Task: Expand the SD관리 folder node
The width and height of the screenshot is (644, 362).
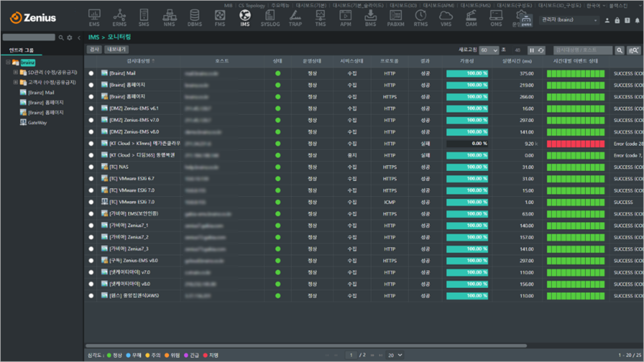Action: coord(15,72)
